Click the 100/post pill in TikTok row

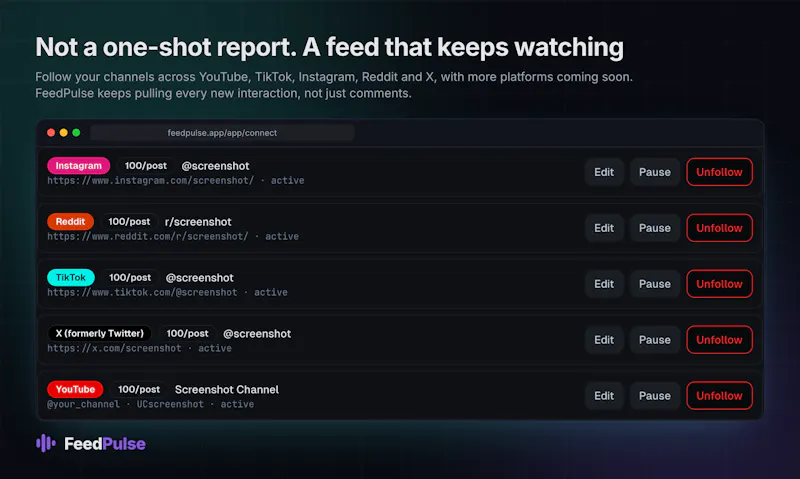pos(130,278)
